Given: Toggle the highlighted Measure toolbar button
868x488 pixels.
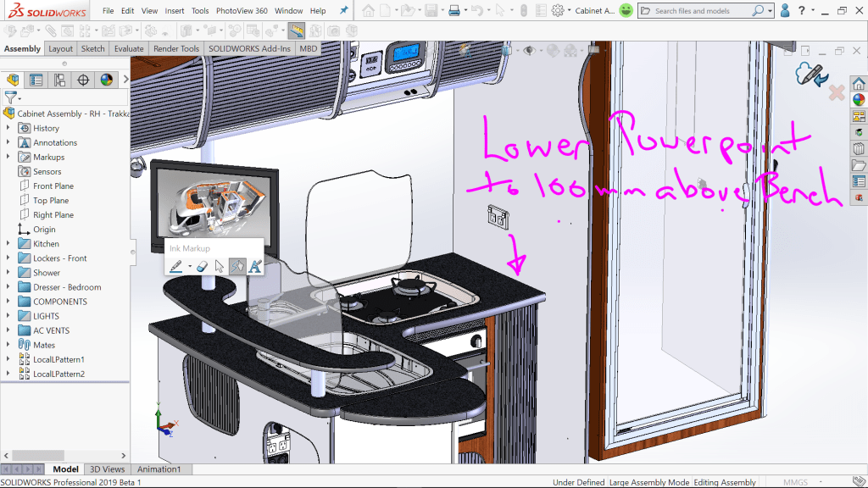Looking at the screenshot, I should pyautogui.click(x=297, y=31).
